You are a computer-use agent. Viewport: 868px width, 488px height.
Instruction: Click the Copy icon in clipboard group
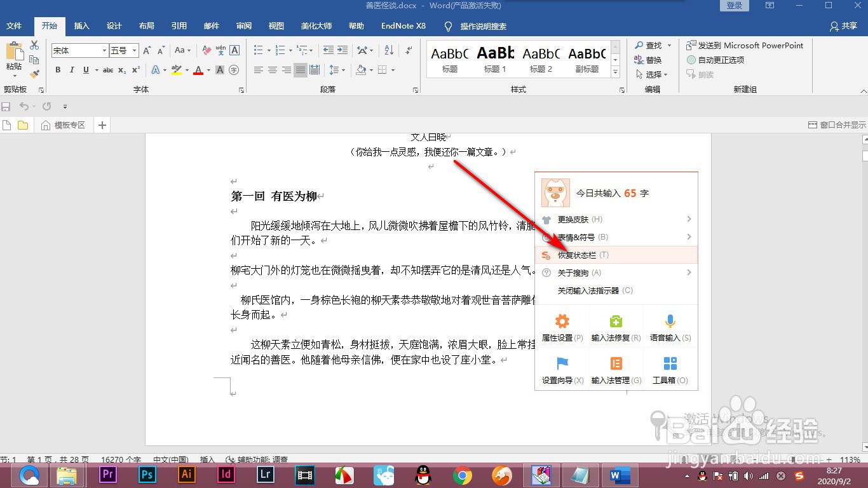point(34,60)
